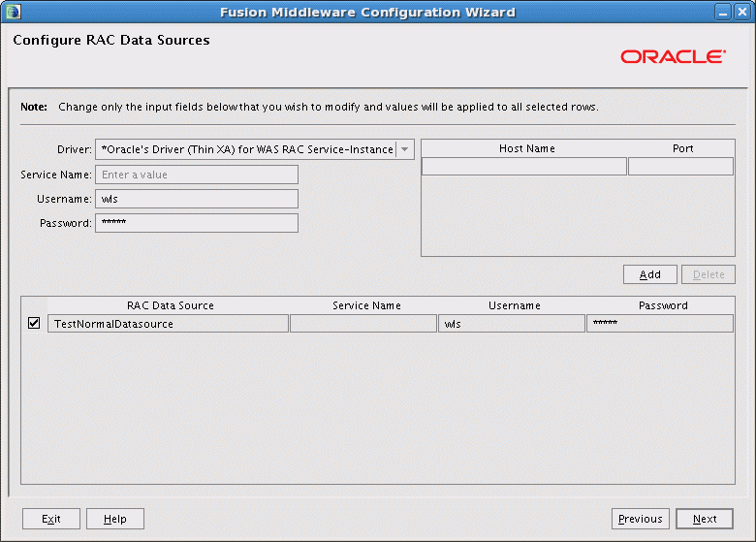Click the empty Port cell

click(x=680, y=167)
